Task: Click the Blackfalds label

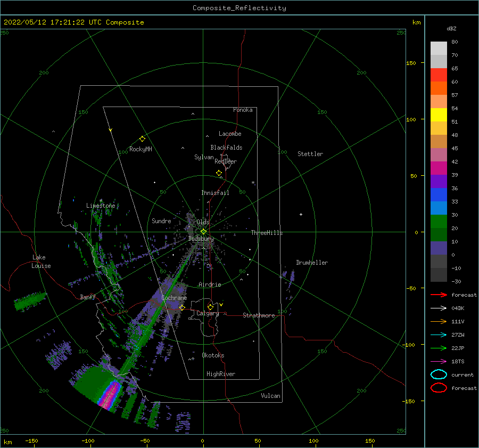Action: coord(226,148)
